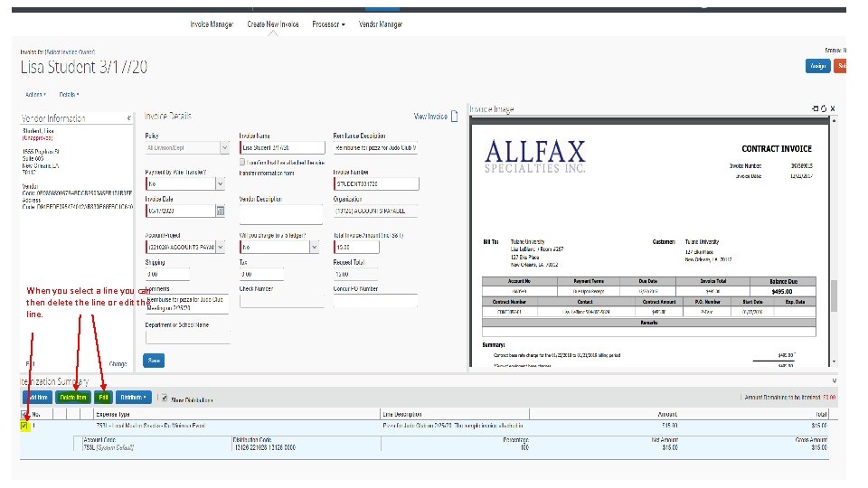
Task: Toggle the Show Distributions checkbox
Action: click(x=165, y=398)
